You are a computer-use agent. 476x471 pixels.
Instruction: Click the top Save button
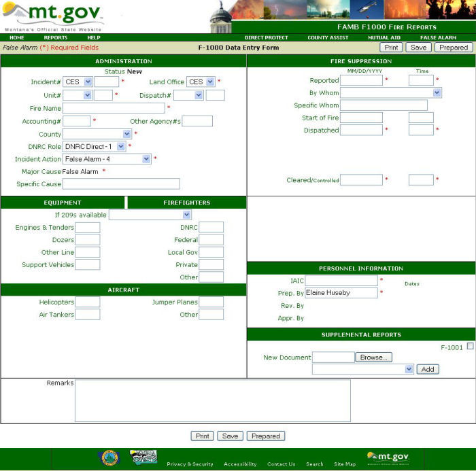click(x=418, y=48)
